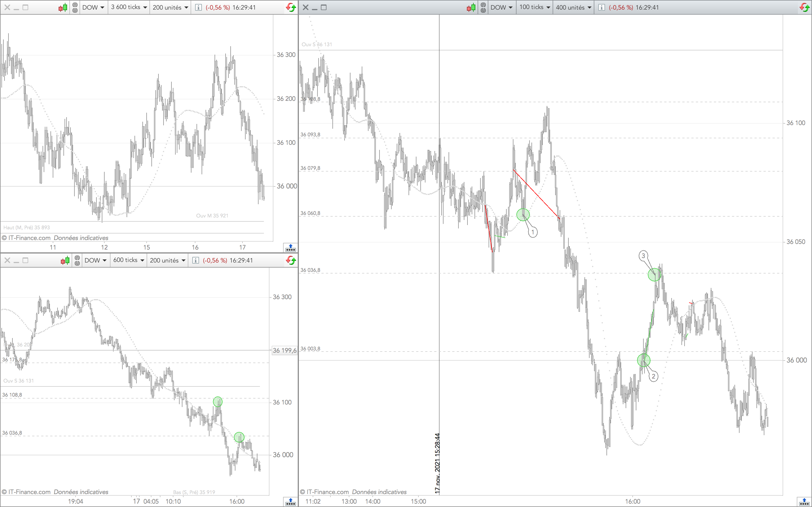This screenshot has height=507, width=812.
Task: Toggle chain link icon in 600 ticks window
Action: [x=77, y=260]
